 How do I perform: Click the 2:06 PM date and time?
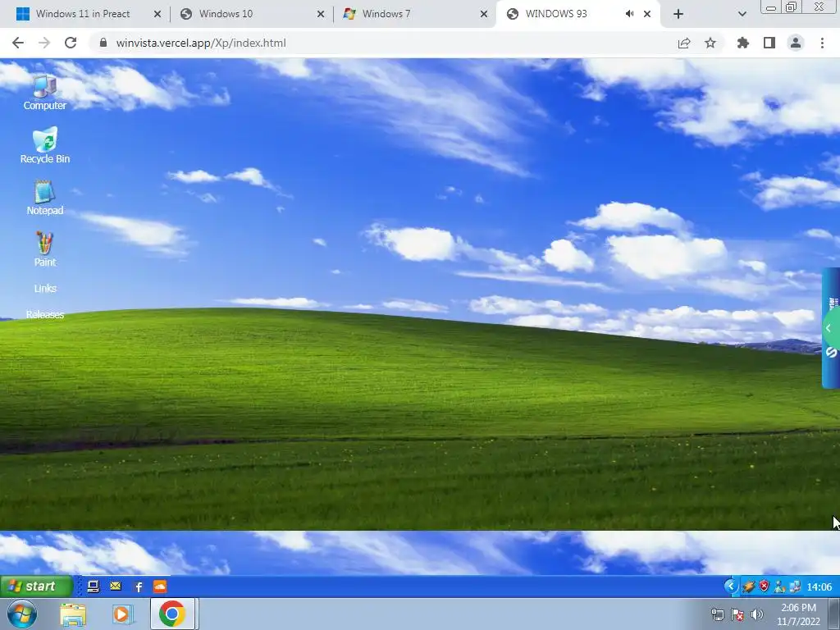[798, 614]
